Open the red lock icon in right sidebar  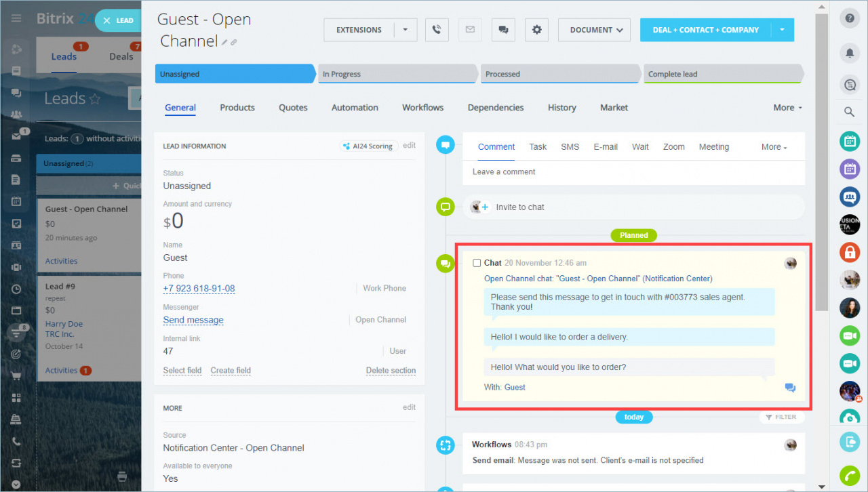coord(850,253)
